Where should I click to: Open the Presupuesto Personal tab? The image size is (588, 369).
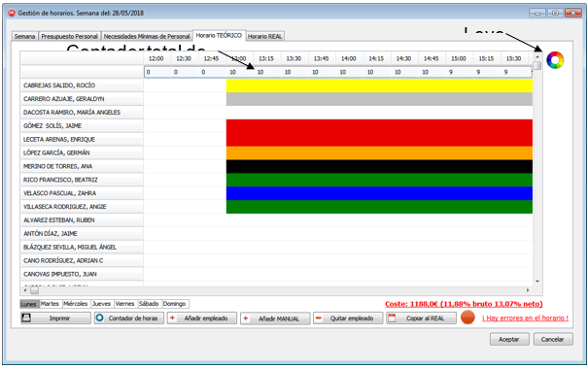tap(69, 36)
